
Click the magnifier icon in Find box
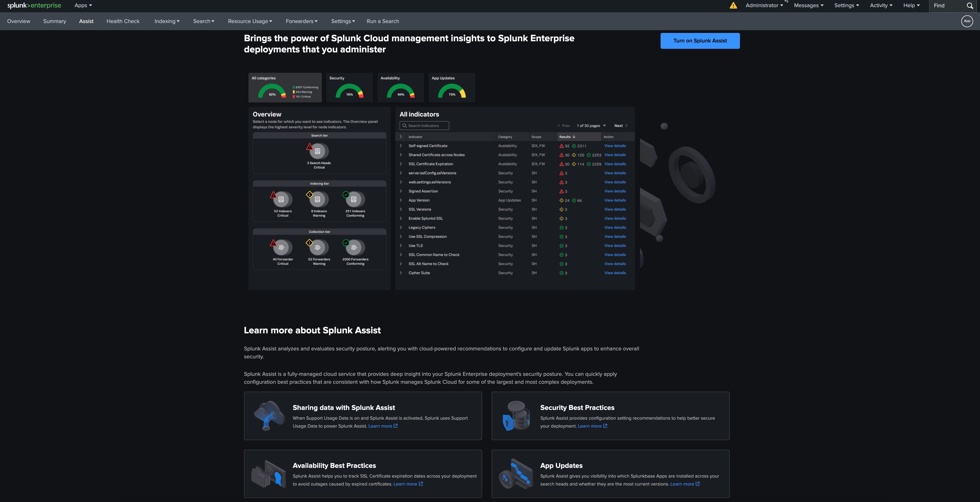click(x=970, y=6)
